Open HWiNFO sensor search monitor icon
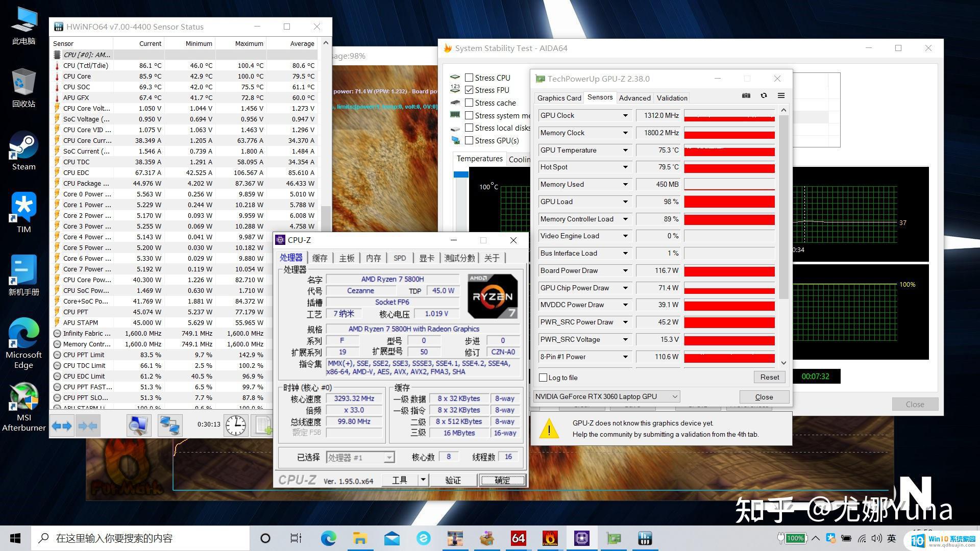Viewport: 980px width, 551px height. pyautogui.click(x=138, y=425)
